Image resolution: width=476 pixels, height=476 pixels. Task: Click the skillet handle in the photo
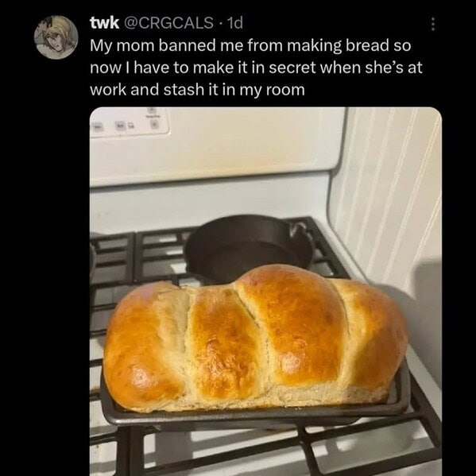pos(299,228)
